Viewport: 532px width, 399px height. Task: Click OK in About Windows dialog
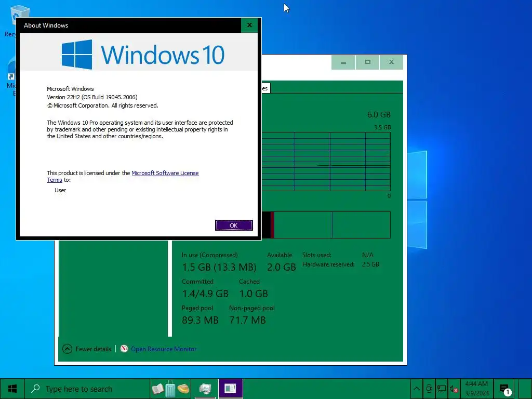coord(234,225)
